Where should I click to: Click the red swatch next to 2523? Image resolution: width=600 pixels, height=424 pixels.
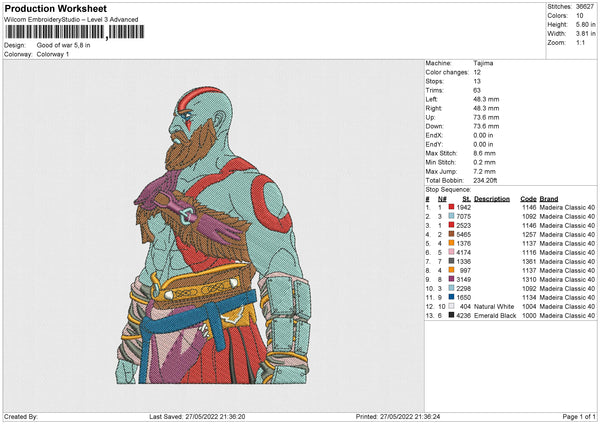pyautogui.click(x=452, y=225)
